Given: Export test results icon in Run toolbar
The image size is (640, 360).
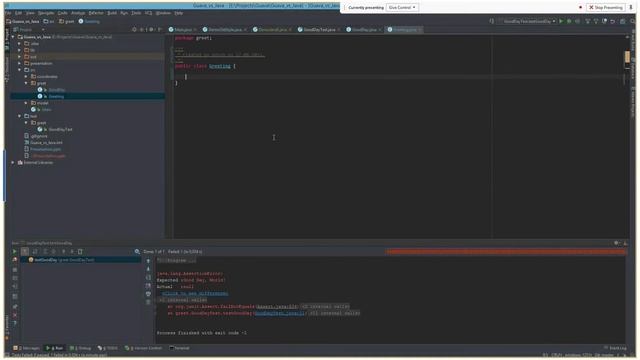Looking at the screenshot, I should coord(80,251).
